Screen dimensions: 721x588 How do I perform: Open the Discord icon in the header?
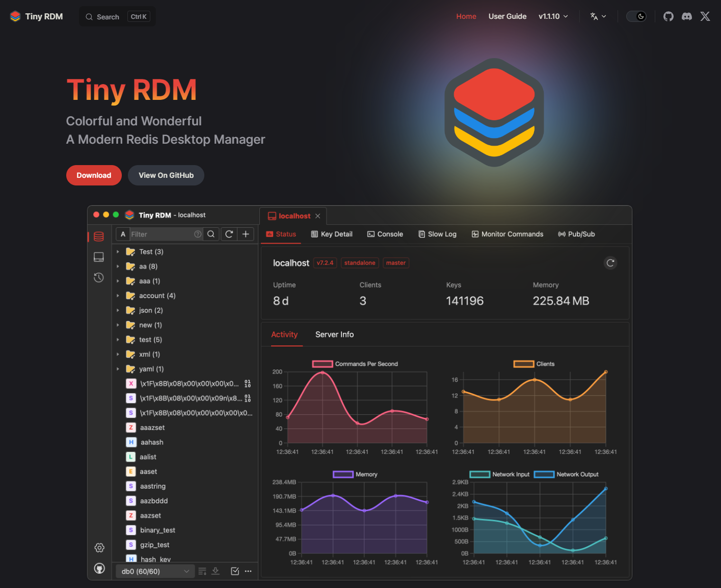click(686, 16)
